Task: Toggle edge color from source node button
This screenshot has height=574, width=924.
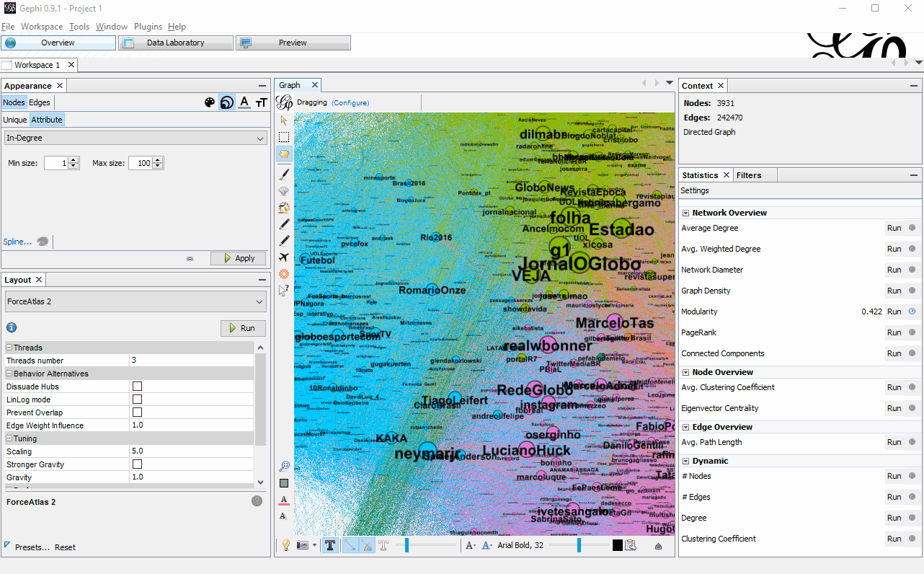Action: tap(366, 545)
